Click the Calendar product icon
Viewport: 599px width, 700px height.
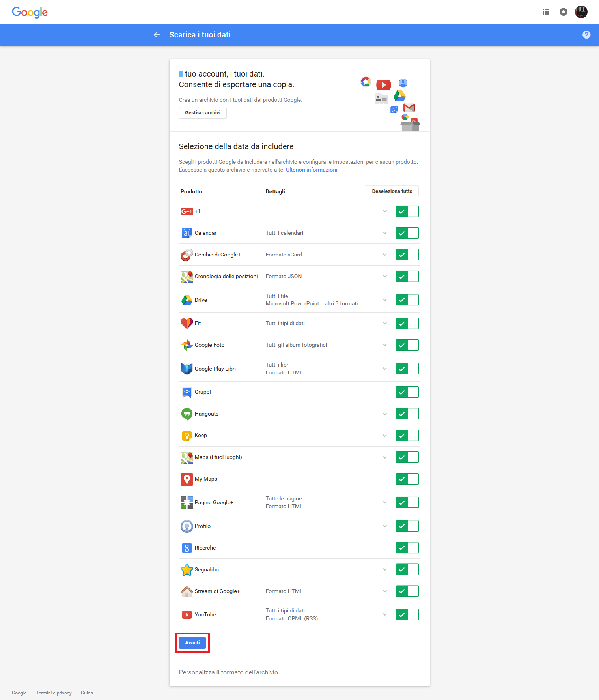click(x=187, y=233)
